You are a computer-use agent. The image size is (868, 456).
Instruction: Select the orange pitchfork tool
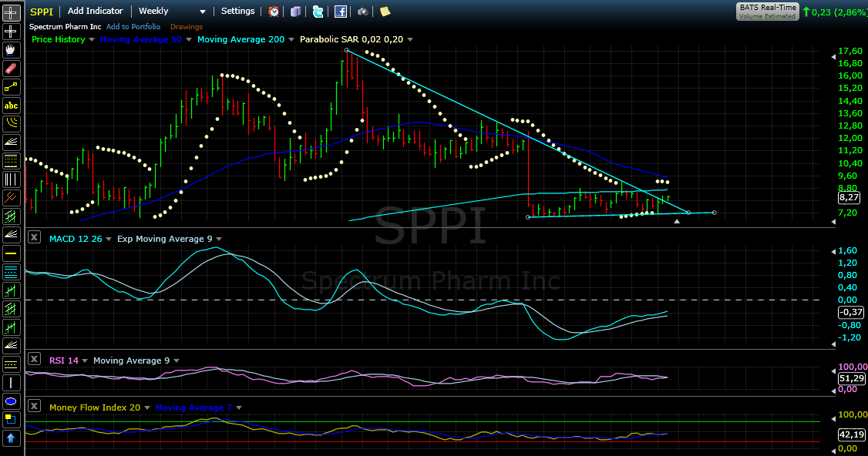11,198
